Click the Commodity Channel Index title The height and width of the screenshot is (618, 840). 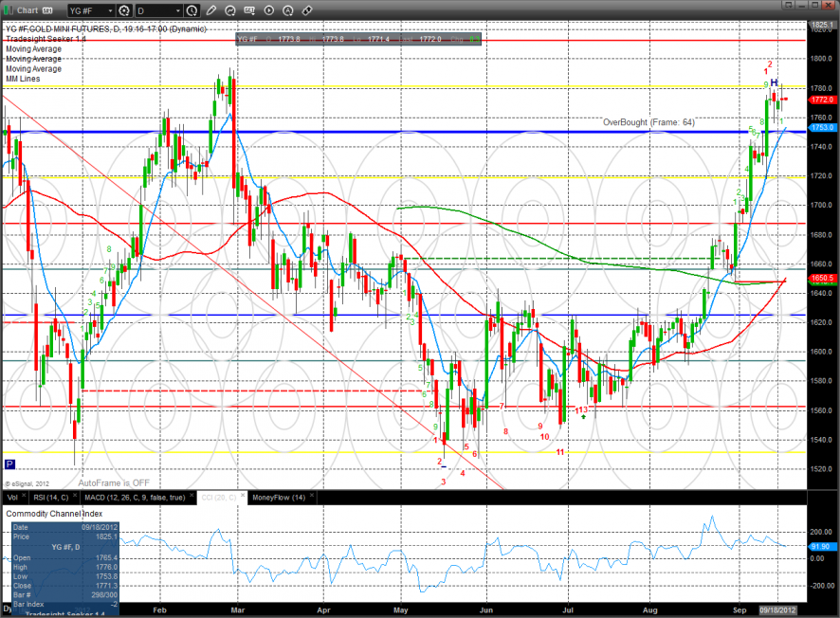pos(54,514)
